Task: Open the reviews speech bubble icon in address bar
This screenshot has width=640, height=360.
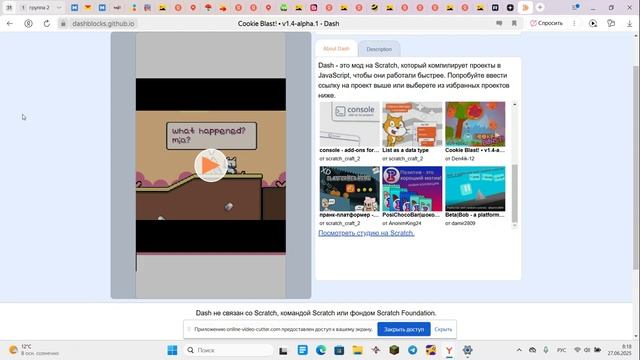Action: 499,23
